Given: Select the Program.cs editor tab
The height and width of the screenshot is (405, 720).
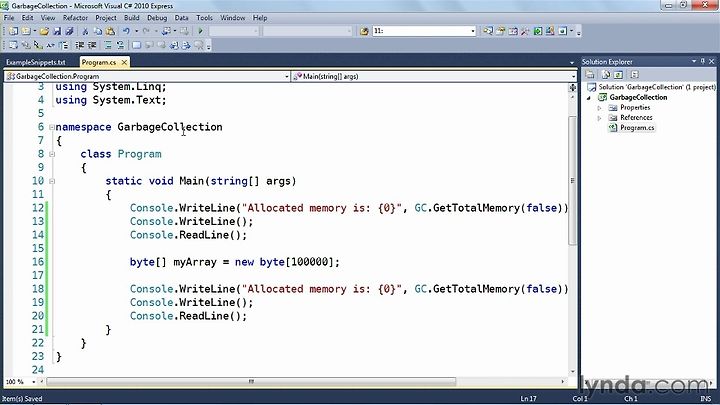Looking at the screenshot, I should coord(99,62).
